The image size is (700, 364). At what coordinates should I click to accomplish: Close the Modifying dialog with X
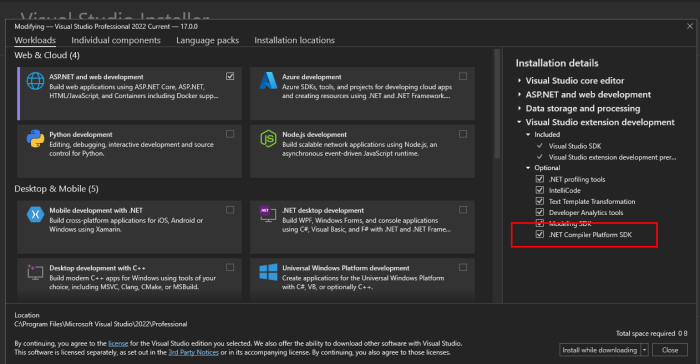[x=690, y=26]
